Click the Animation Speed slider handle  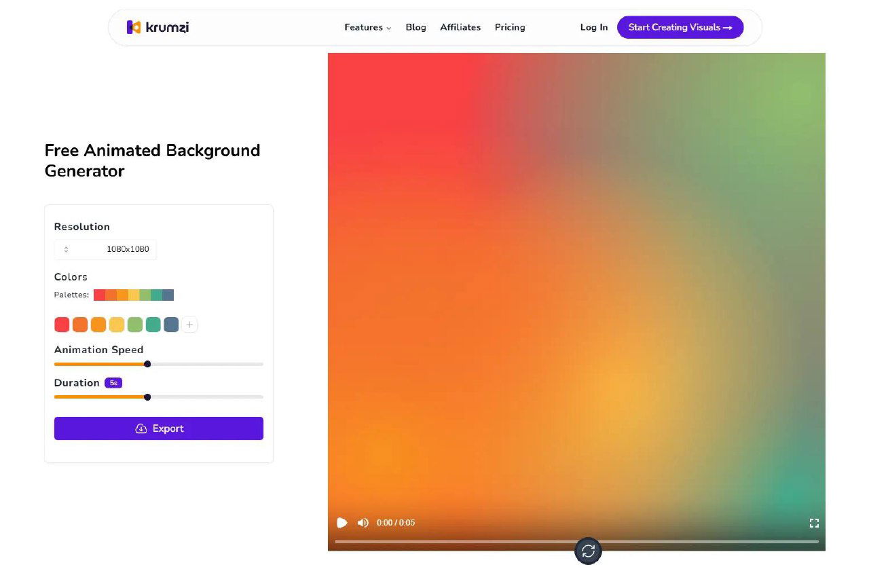coord(147,364)
